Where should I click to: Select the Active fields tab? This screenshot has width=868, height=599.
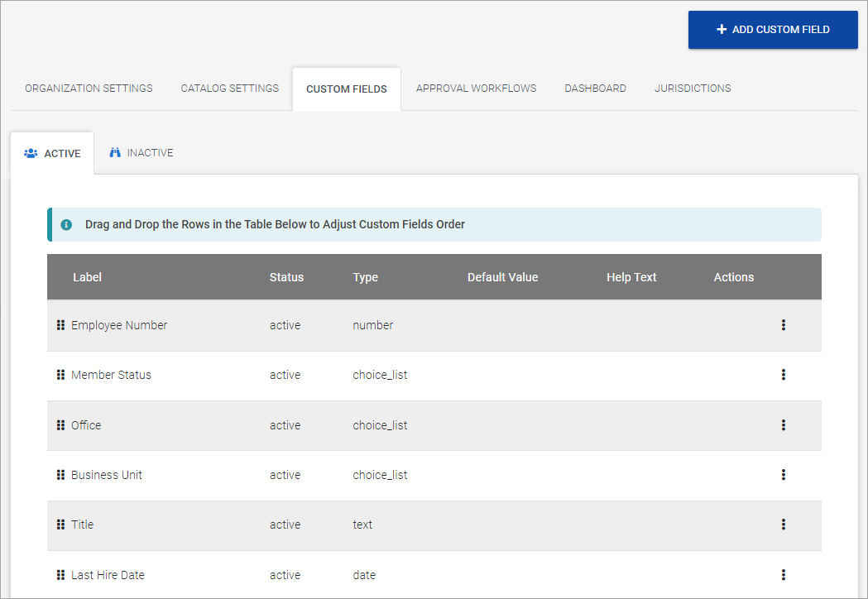pyautogui.click(x=53, y=154)
